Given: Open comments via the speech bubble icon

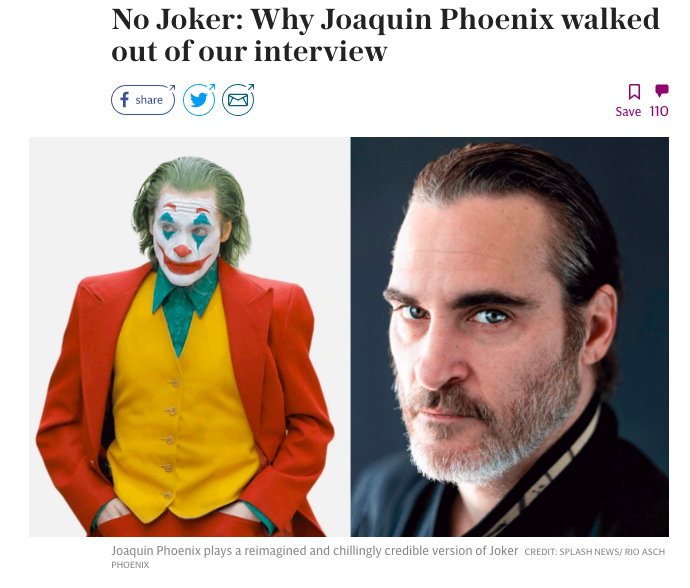Looking at the screenshot, I should click(x=661, y=91).
